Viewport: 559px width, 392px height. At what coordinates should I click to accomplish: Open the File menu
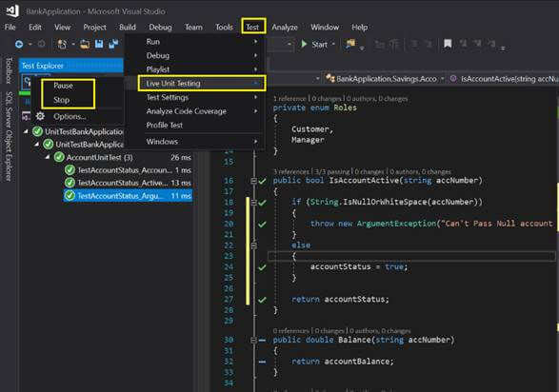10,27
